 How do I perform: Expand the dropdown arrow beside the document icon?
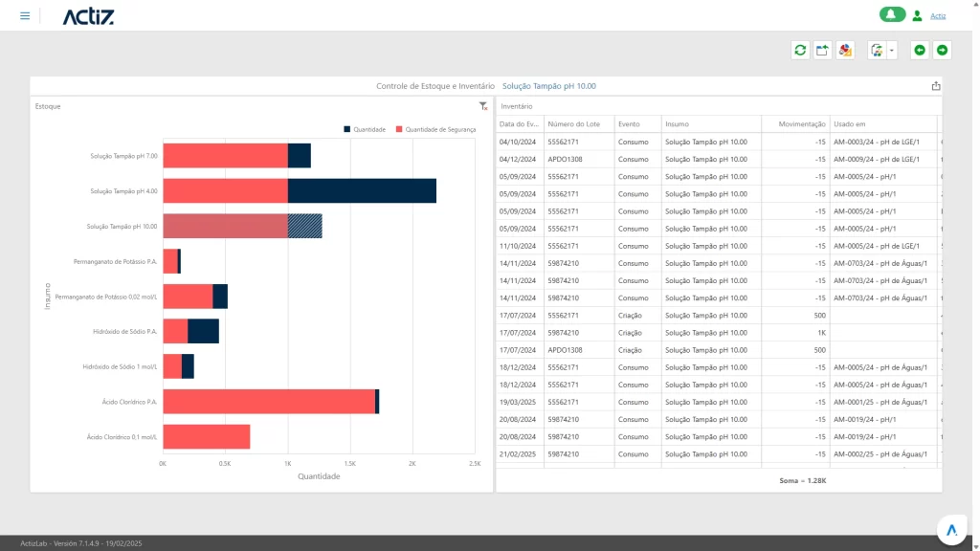pos(891,51)
